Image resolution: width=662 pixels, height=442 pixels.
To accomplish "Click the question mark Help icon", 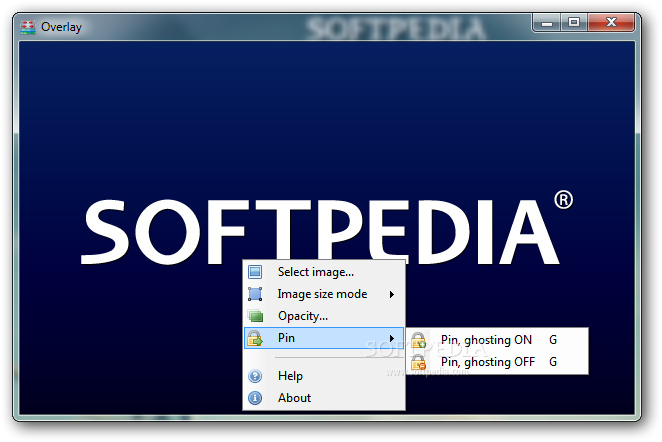I will click(x=255, y=376).
